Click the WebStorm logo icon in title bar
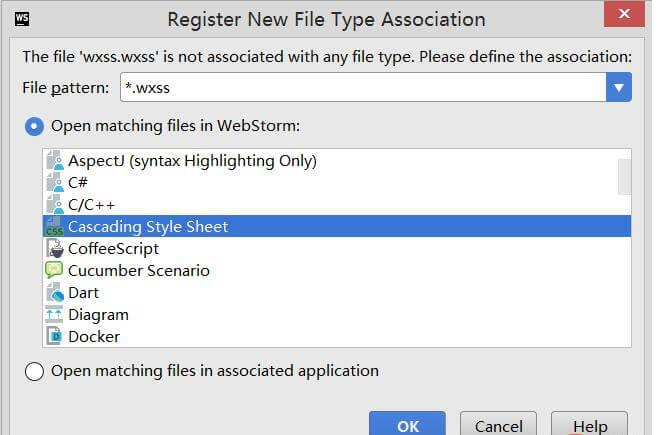The image size is (667, 435). [x=22, y=19]
